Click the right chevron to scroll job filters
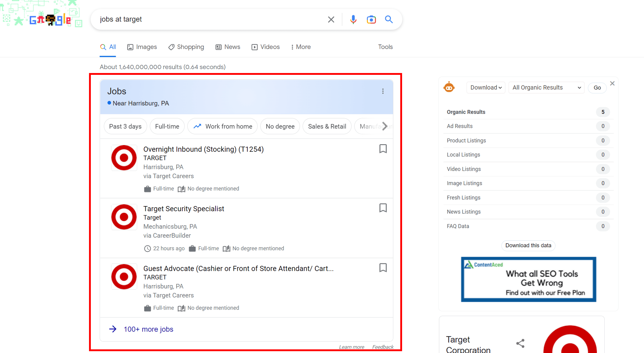 pos(384,126)
